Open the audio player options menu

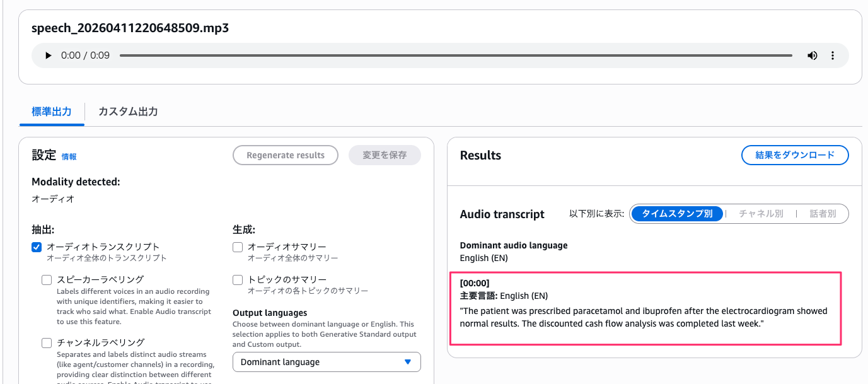833,55
